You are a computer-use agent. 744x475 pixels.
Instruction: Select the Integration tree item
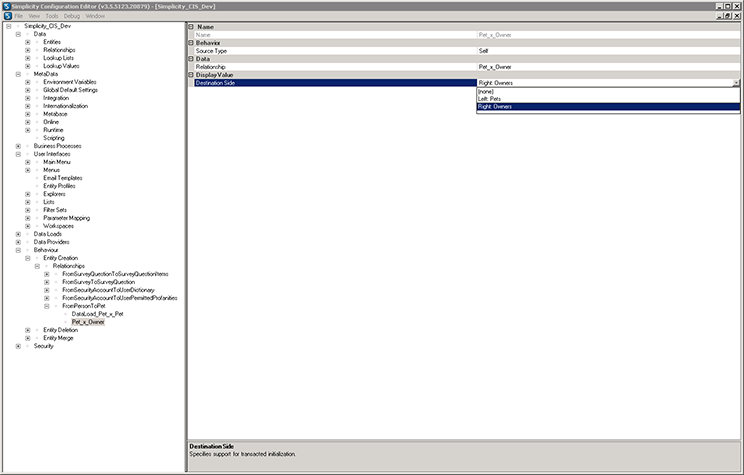(56, 98)
